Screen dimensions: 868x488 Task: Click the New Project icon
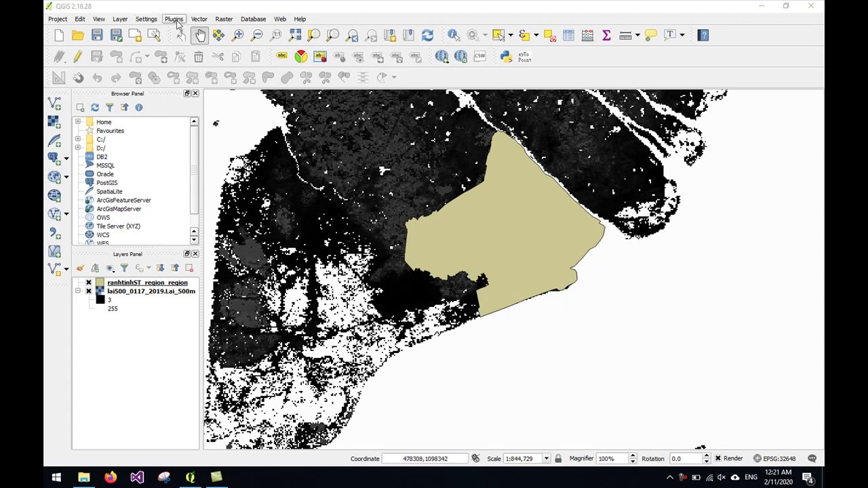tap(59, 35)
